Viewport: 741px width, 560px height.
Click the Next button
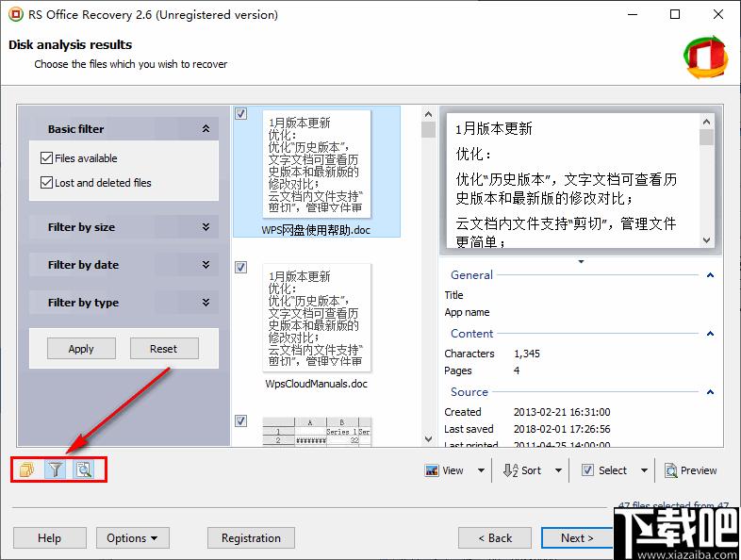(x=577, y=538)
